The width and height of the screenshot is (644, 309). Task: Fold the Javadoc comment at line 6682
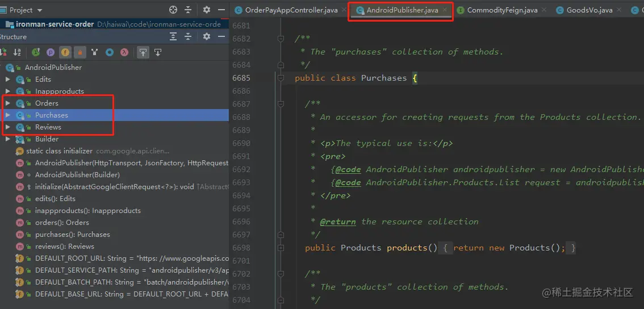[x=281, y=39]
